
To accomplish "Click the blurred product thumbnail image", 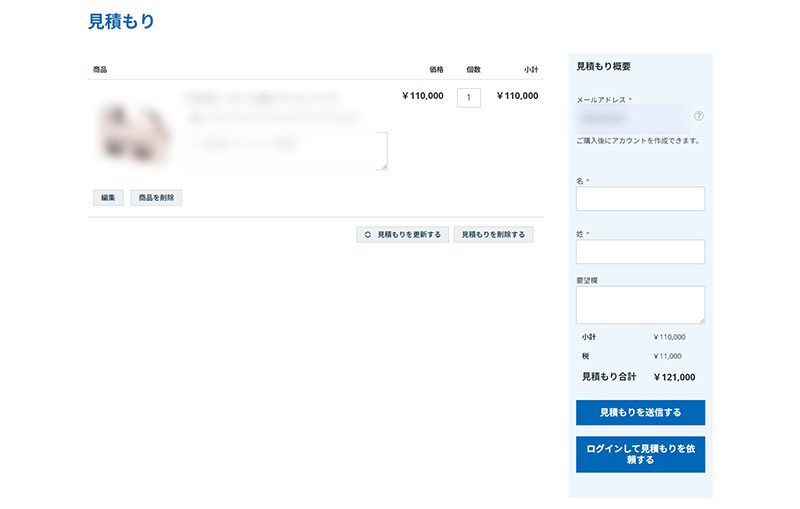I will (x=134, y=134).
